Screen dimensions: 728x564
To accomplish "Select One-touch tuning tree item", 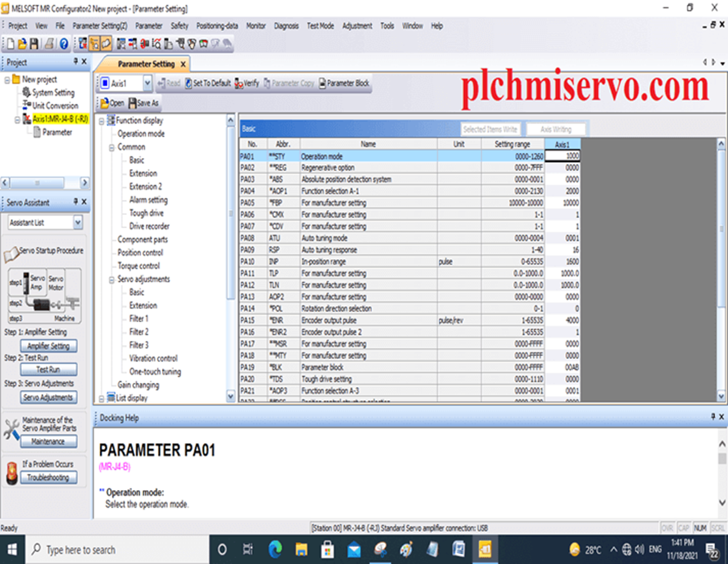I will point(155,372).
